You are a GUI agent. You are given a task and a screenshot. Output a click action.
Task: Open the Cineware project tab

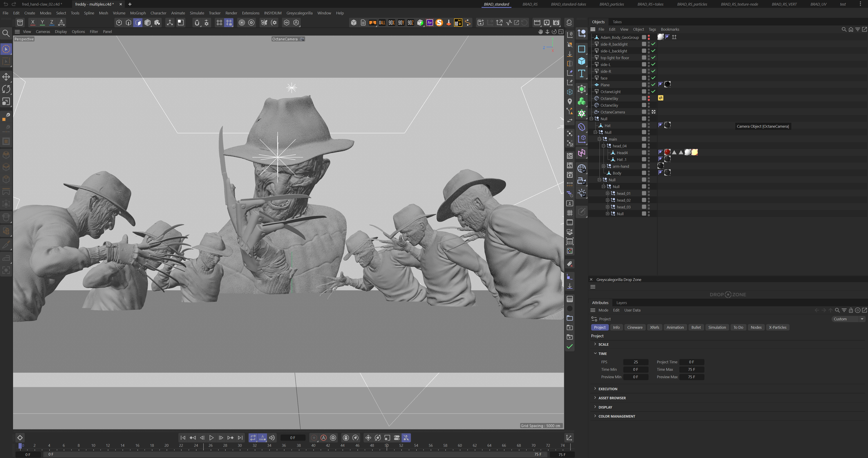pos(635,327)
